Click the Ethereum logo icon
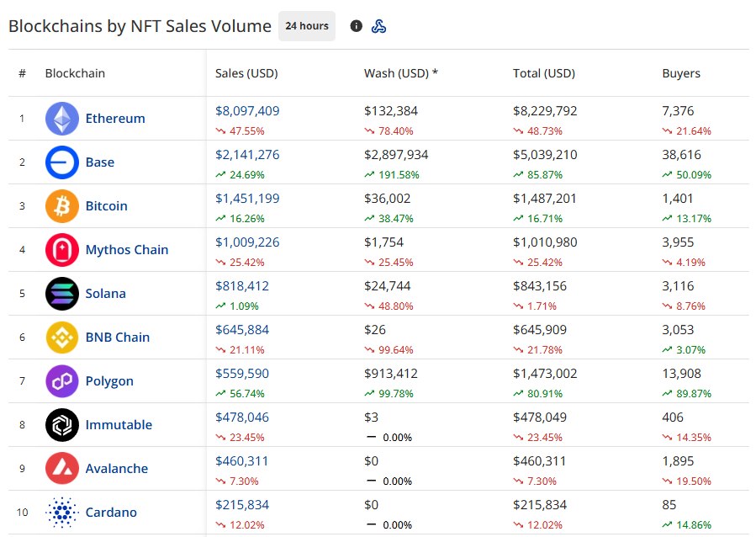This screenshot has height=537, width=756. point(61,119)
